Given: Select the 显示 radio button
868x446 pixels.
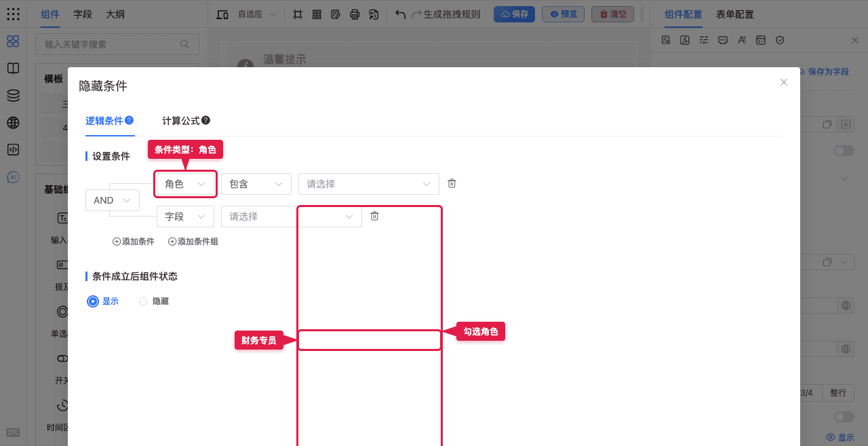Looking at the screenshot, I should coord(93,301).
